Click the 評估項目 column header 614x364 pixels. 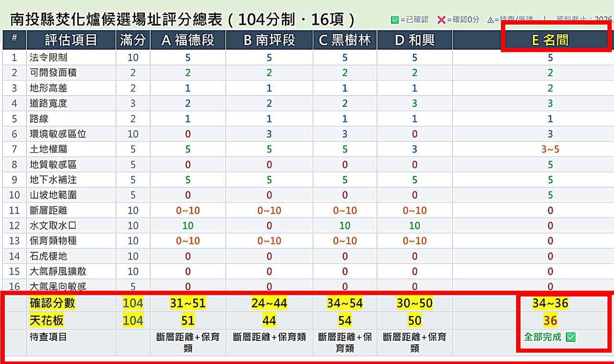(71, 40)
